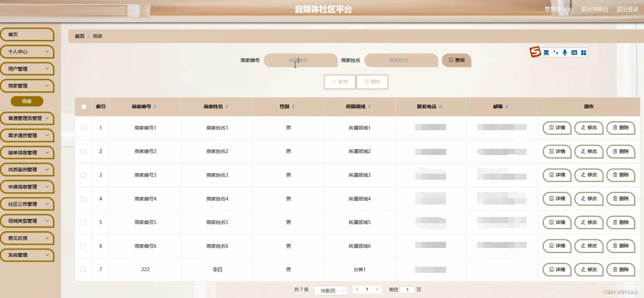Sort by 邮箱 column arrows
The width and height of the screenshot is (644, 298).
coord(507,107)
